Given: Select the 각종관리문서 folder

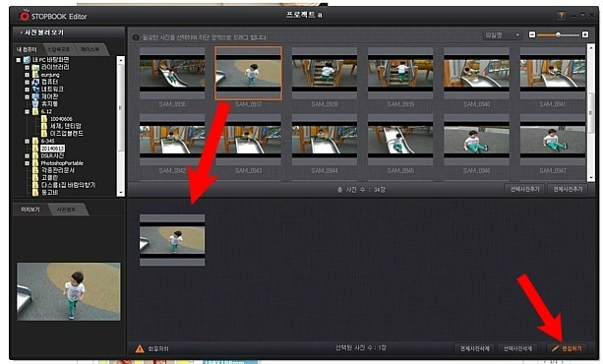Looking at the screenshot, I should (58, 170).
